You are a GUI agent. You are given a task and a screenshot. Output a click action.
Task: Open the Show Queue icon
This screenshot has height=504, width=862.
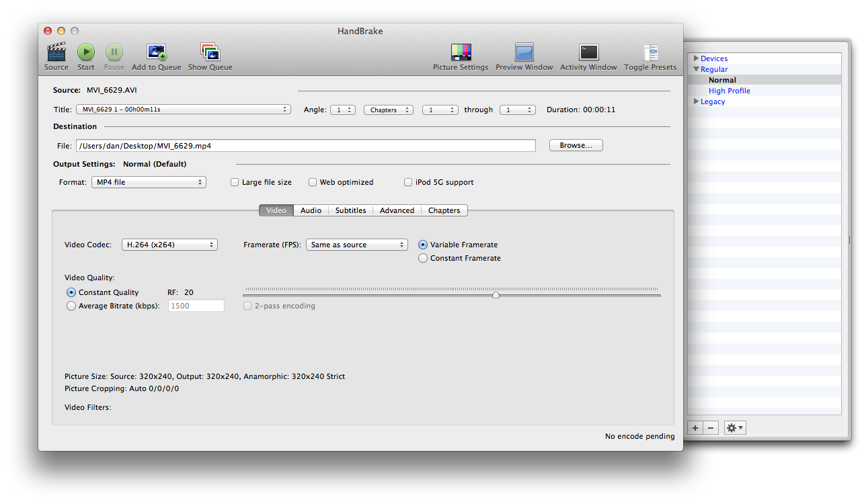coord(210,52)
